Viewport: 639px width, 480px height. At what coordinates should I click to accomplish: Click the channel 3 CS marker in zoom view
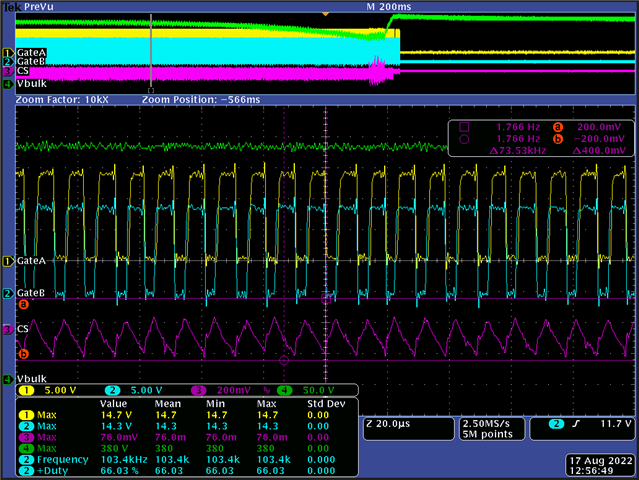tap(8, 328)
